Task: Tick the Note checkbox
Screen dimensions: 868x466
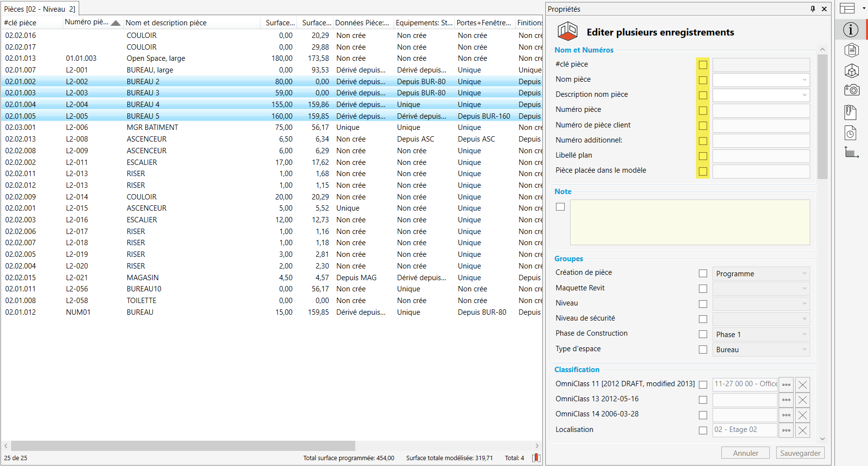Action: click(560, 207)
